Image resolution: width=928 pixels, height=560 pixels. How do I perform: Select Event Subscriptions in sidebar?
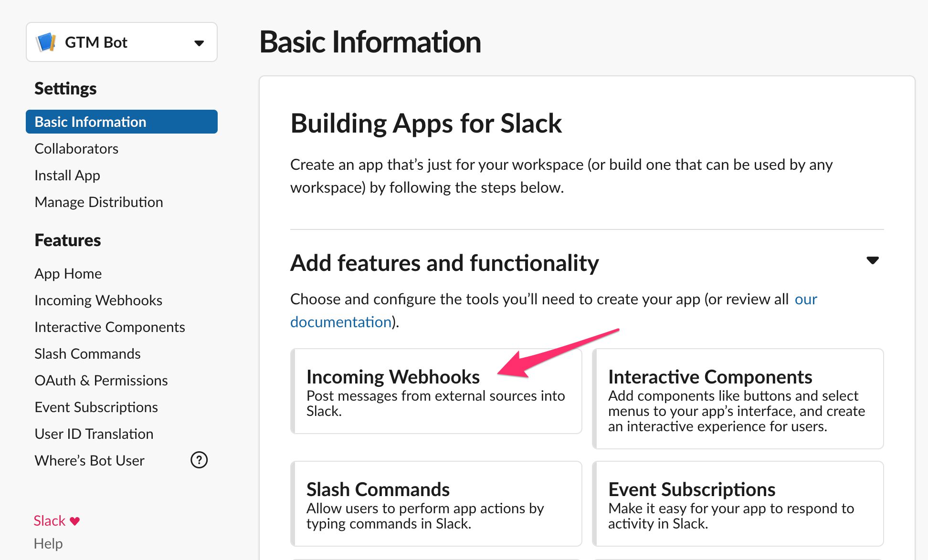tap(96, 407)
